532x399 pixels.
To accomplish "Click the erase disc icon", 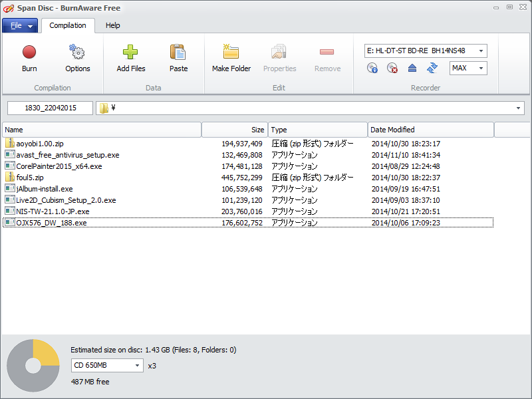I will (392, 68).
